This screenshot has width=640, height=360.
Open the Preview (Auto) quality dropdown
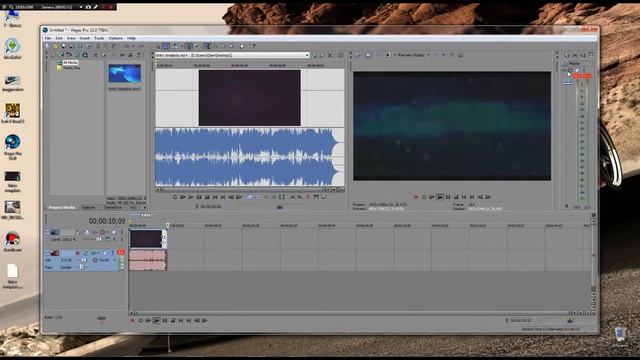(x=428, y=55)
